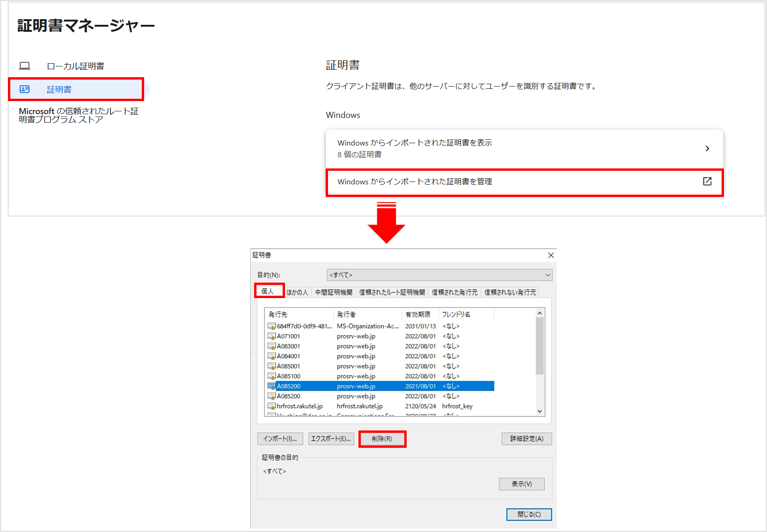Open Windows からインポートされた証明書を管理
767x532 pixels.
(x=525, y=182)
